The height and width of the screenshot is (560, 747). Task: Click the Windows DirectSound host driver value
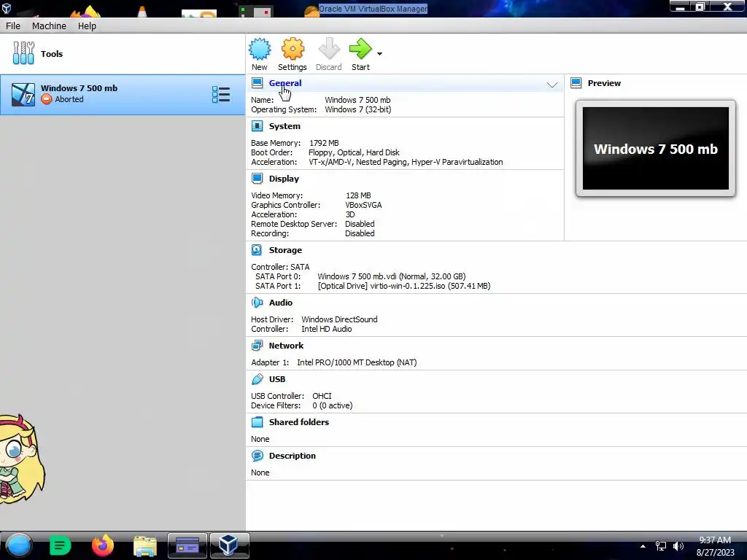[339, 319]
